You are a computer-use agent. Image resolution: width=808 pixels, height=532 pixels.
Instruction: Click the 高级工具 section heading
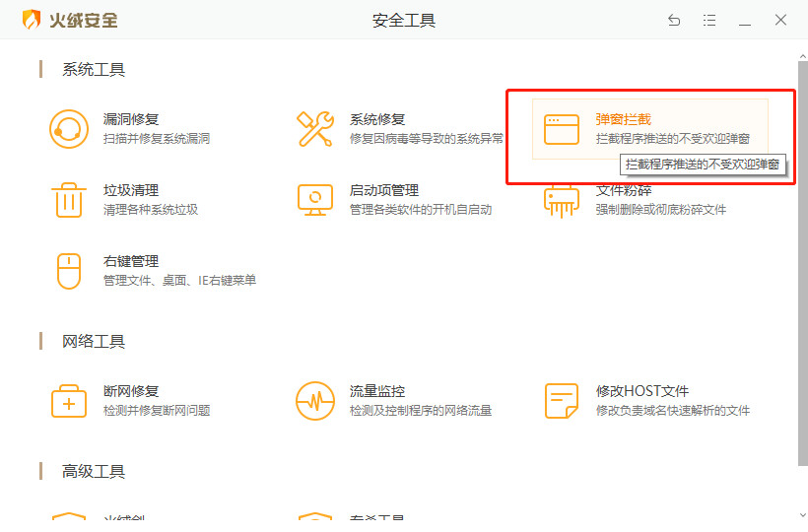pyautogui.click(x=94, y=471)
